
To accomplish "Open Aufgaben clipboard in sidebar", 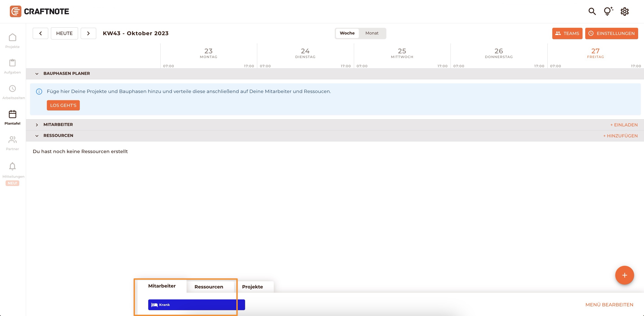I will tap(13, 67).
